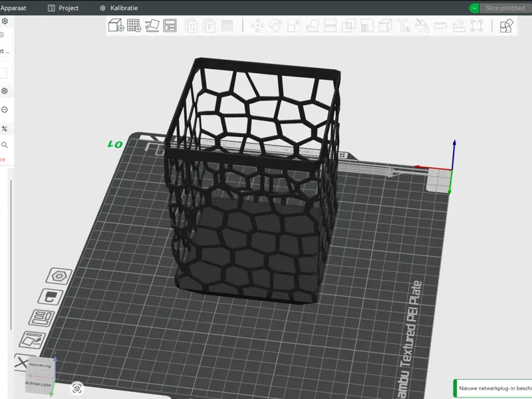Open the green slice mode dropdown arrow
The width and height of the screenshot is (532, 399).
point(474,8)
